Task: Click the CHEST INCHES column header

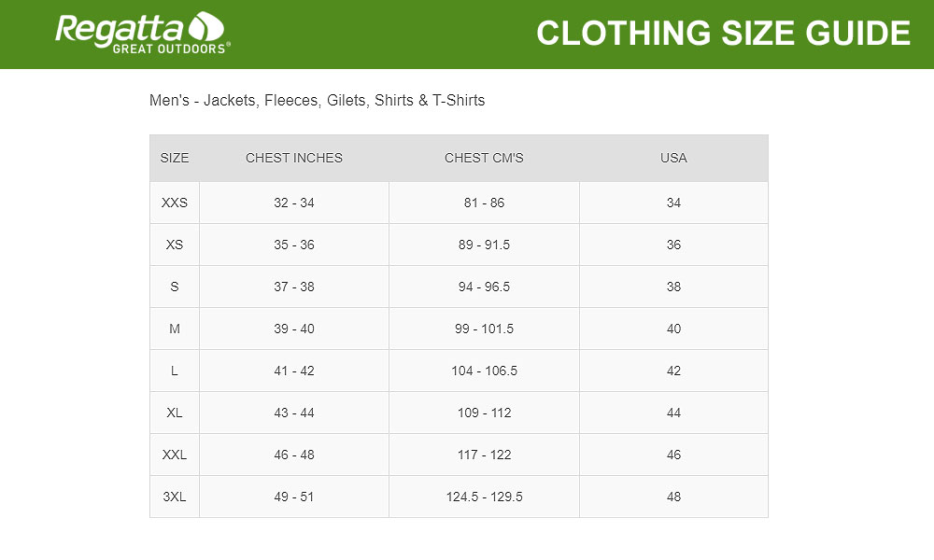Action: (294, 158)
